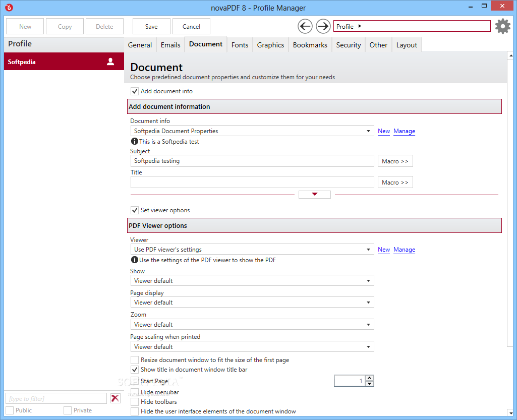517x420 pixels.
Task: Open the Show dropdown
Action: pos(252,280)
